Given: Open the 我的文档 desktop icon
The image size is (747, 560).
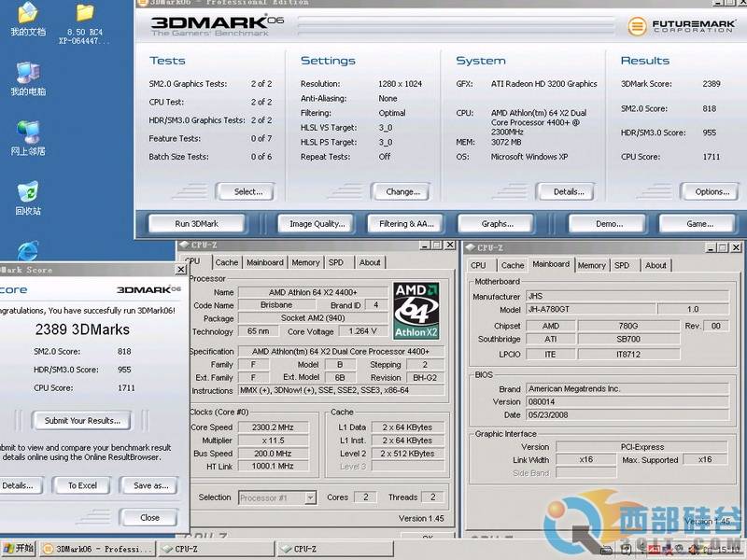Looking at the screenshot, I should [28, 19].
